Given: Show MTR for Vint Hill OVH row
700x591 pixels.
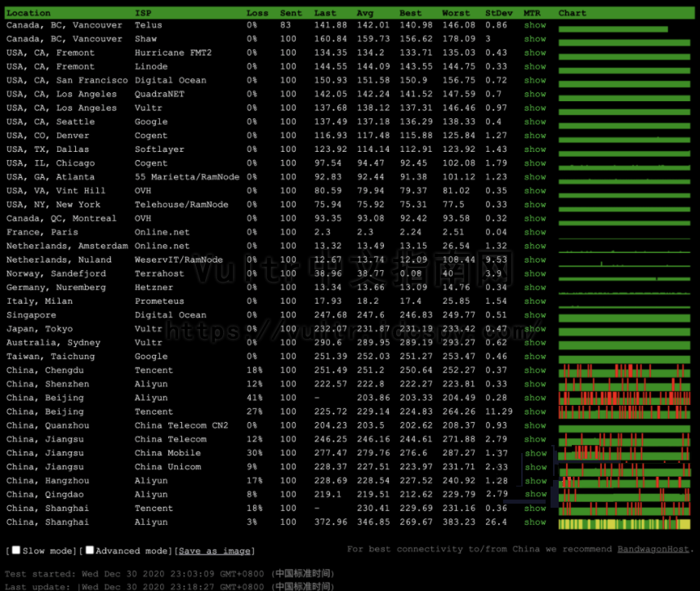Looking at the screenshot, I should click(535, 191).
